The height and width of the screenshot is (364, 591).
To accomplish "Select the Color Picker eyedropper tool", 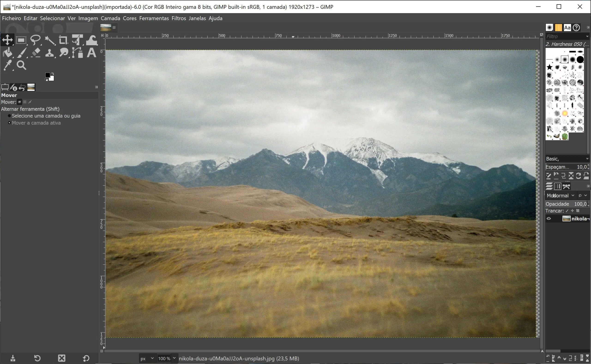I will point(7,65).
